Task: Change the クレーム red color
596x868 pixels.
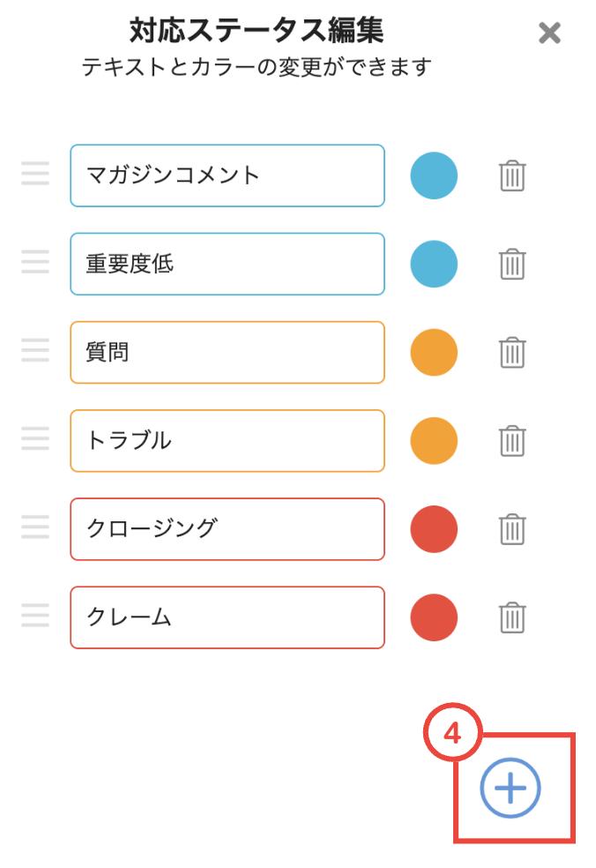Action: (434, 617)
